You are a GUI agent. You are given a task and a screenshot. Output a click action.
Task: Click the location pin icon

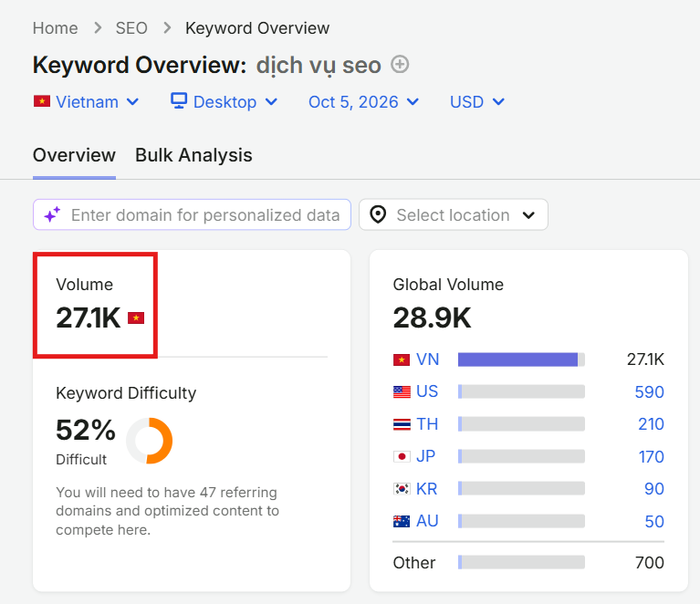[378, 214]
